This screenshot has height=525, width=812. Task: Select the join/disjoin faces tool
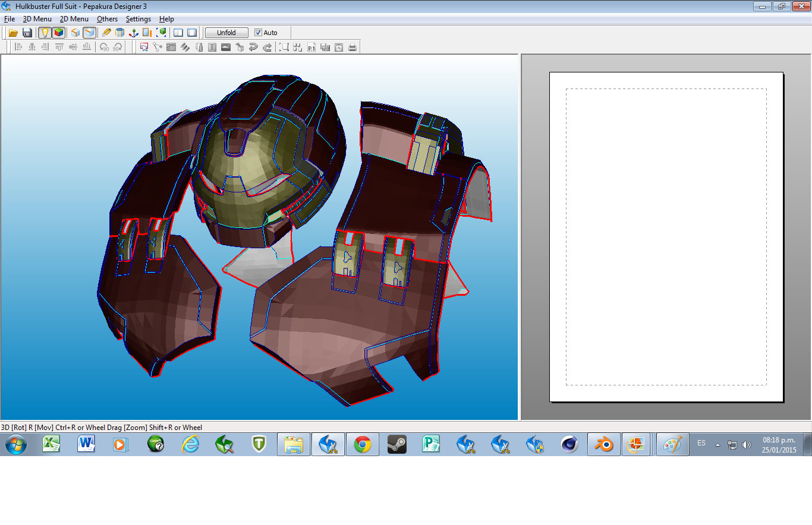pos(158,47)
